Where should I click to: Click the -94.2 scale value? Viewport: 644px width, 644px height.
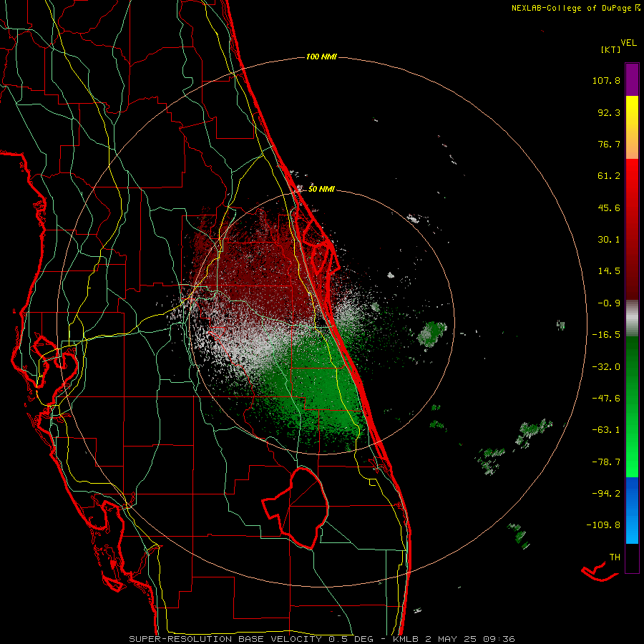click(606, 494)
